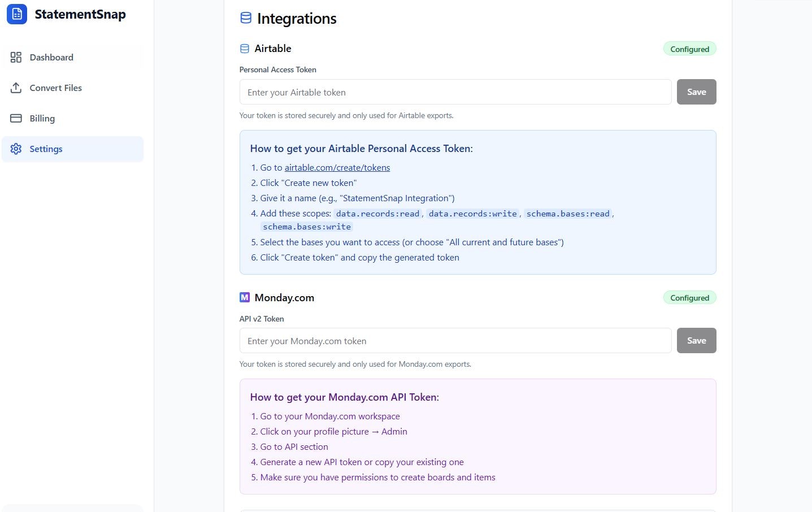Viewport: 812px width, 512px height.
Task: Click the schema.bases:write scope code
Action: point(307,227)
